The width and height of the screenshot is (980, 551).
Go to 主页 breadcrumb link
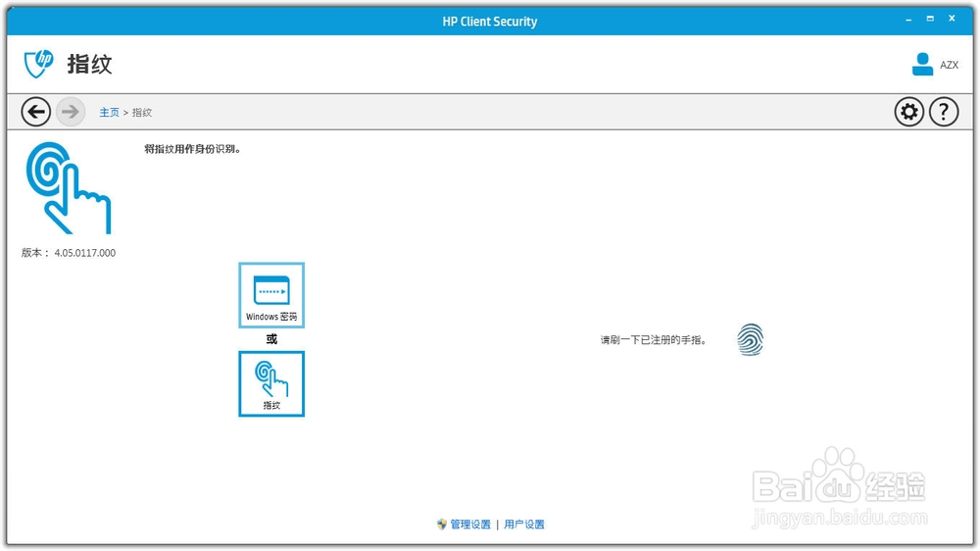coord(109,113)
